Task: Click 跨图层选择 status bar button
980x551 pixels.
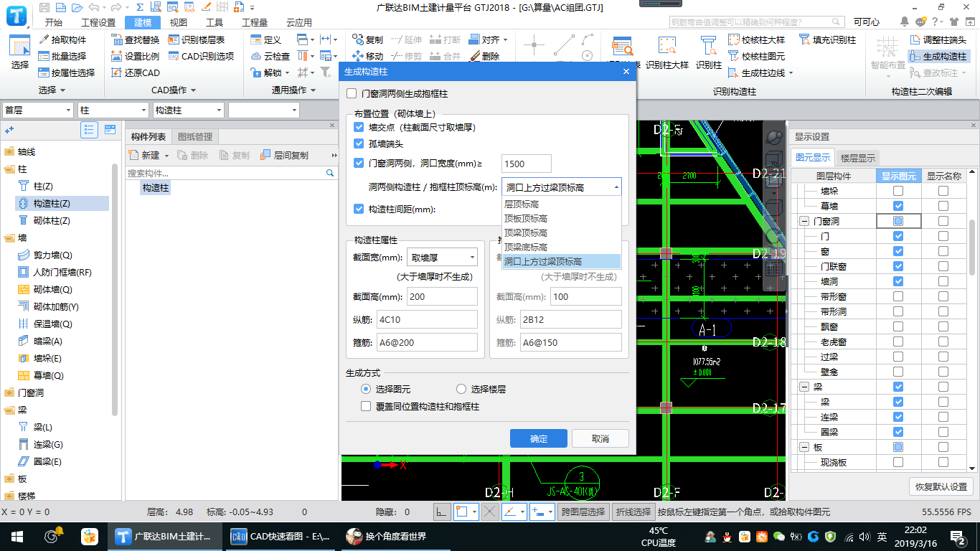Action: pos(583,512)
